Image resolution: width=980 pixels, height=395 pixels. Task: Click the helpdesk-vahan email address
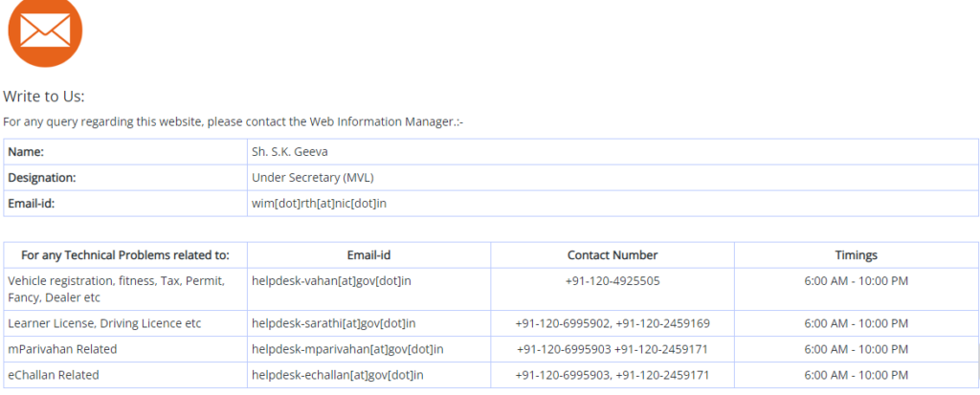point(331,281)
